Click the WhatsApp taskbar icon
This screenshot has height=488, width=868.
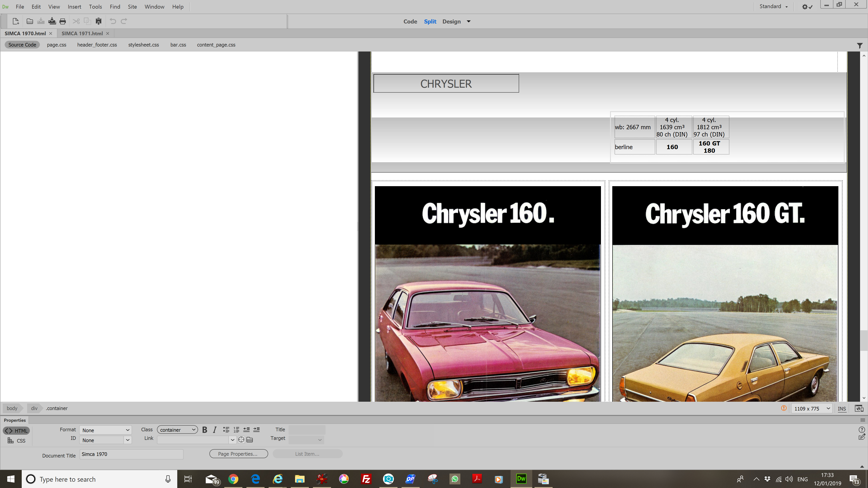coord(454,479)
